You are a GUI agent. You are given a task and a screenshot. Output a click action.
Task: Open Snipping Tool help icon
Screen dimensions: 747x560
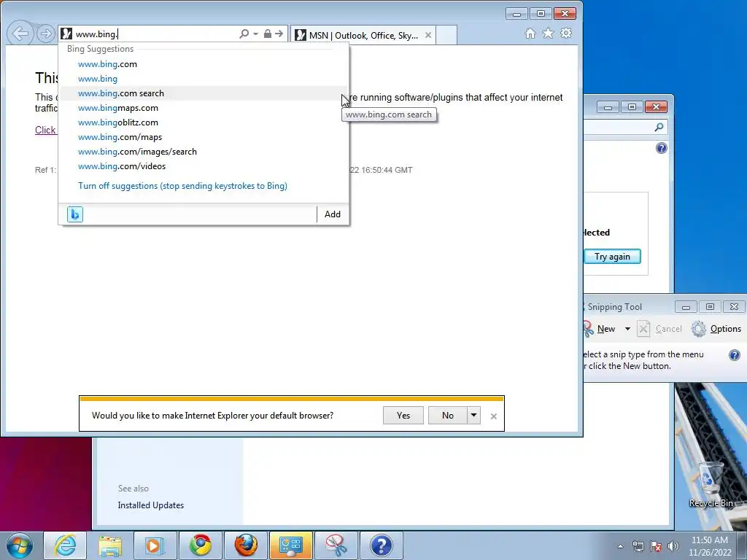734,355
